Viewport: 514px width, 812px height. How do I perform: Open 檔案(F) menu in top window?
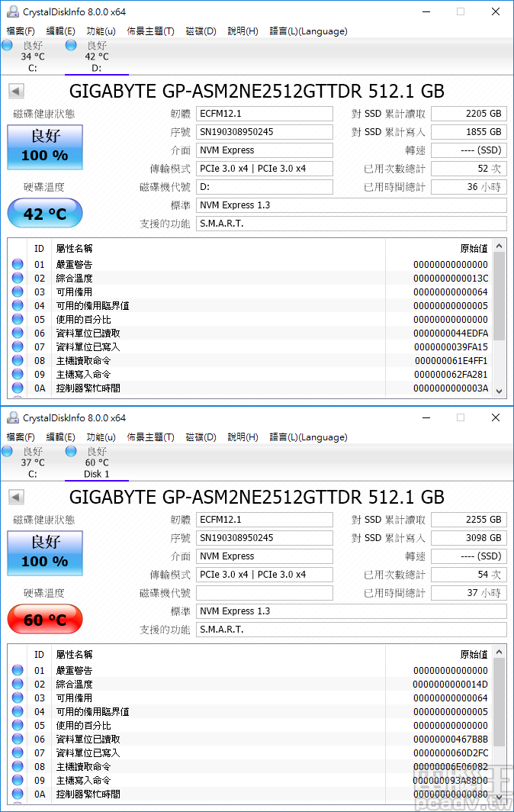click(x=21, y=31)
